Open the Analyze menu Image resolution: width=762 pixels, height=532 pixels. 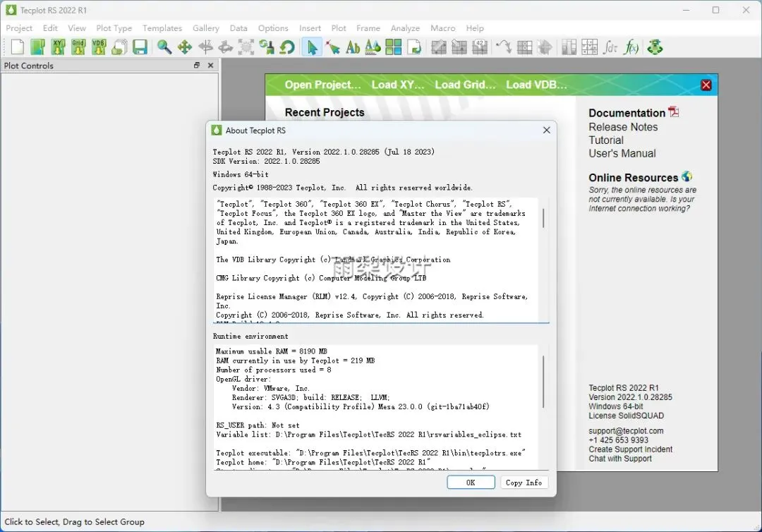click(x=405, y=28)
